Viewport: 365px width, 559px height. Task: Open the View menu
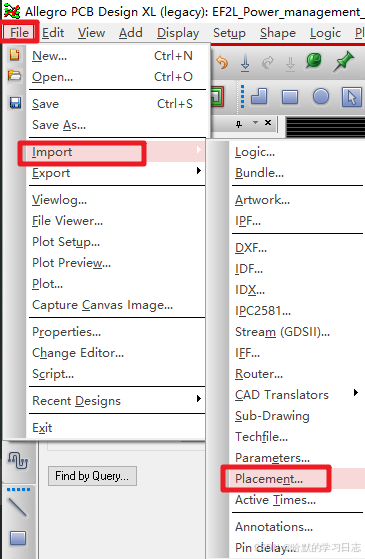coord(92,33)
